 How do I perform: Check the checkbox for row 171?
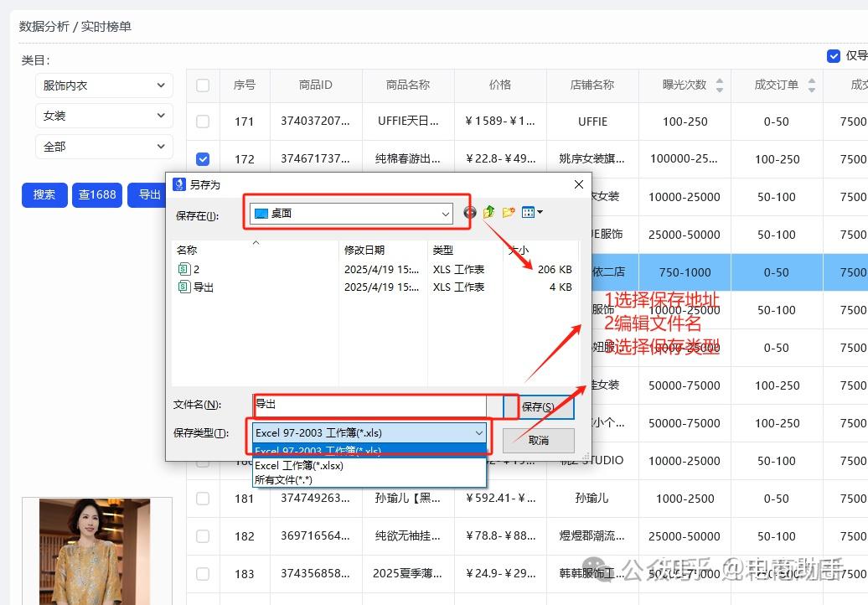tap(203, 122)
